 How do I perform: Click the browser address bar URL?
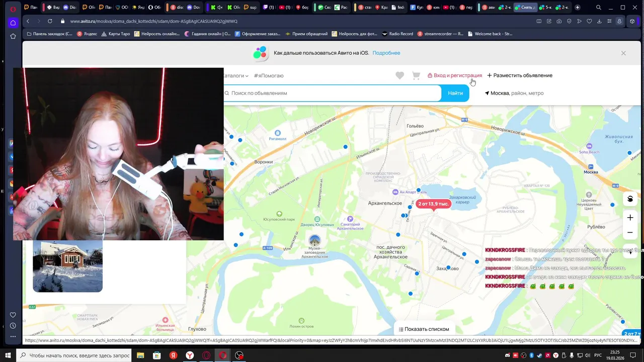coord(154,21)
